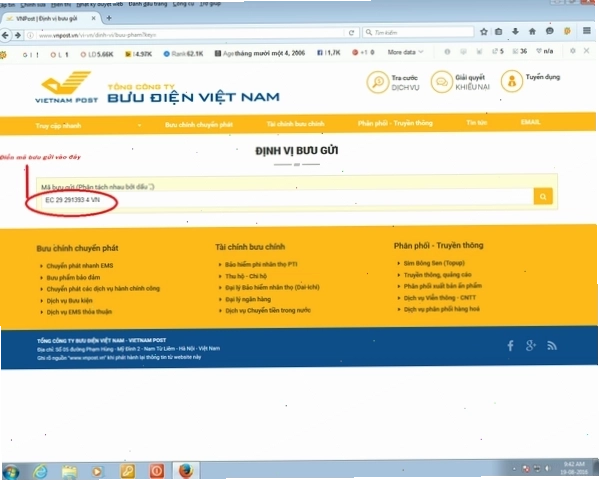The height and width of the screenshot is (481, 599).
Task: Open the Firefox hamburger menu
Action: pos(587,31)
